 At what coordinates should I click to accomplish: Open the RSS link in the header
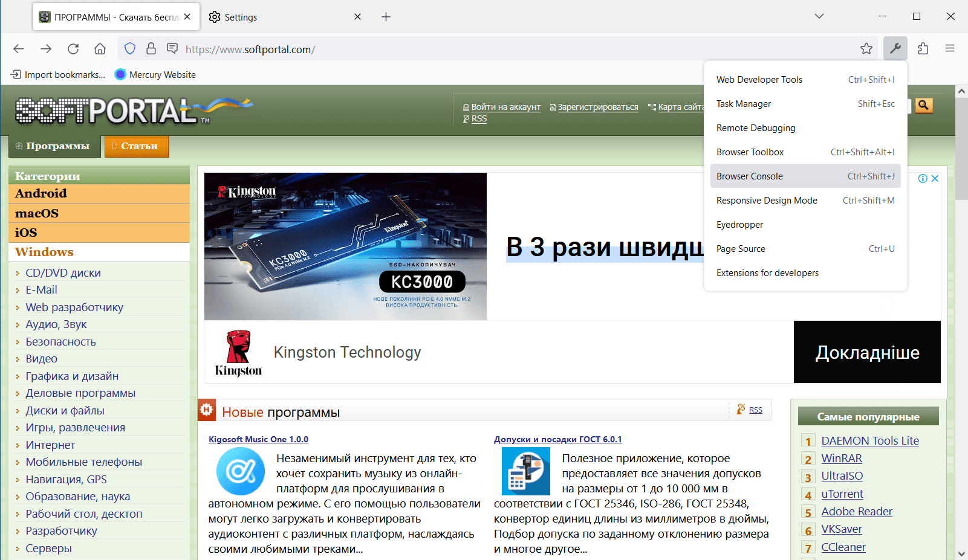pyautogui.click(x=479, y=118)
